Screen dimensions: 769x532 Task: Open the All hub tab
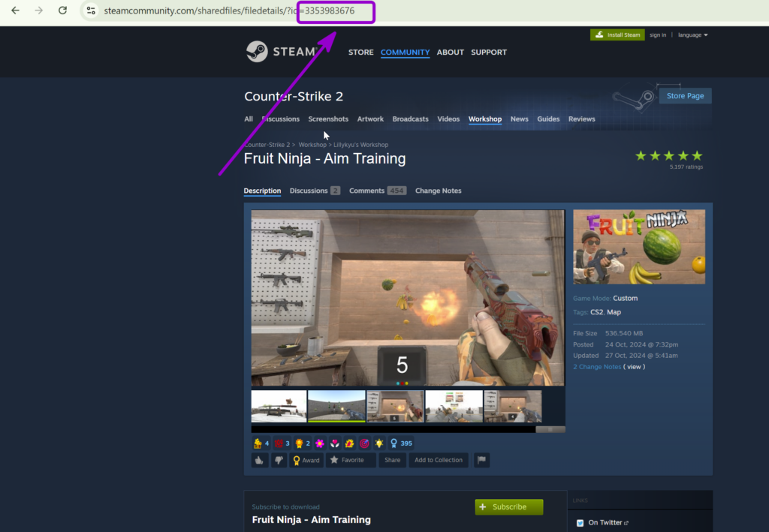click(249, 119)
